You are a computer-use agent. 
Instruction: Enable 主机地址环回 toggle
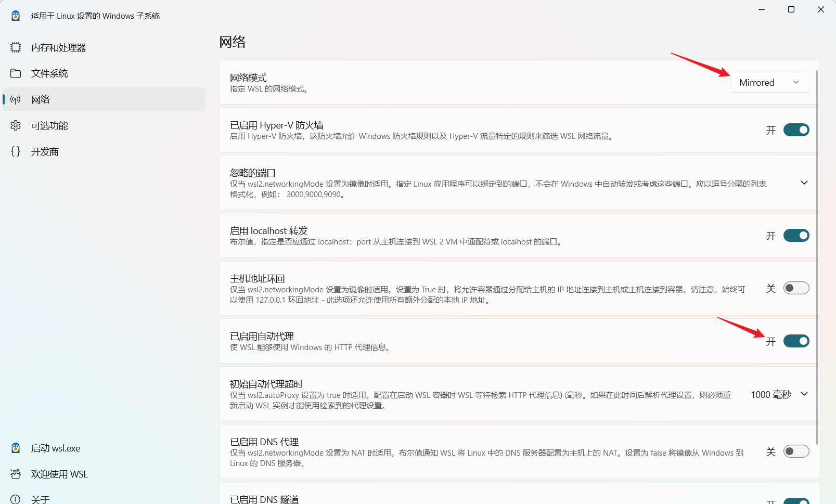(796, 288)
